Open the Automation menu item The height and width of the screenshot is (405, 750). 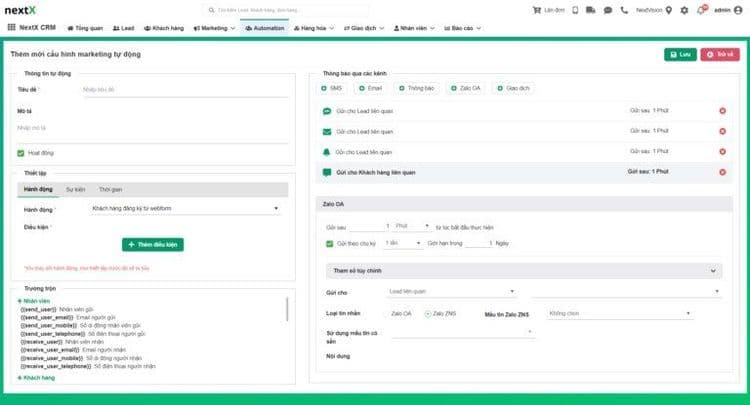[x=265, y=28]
